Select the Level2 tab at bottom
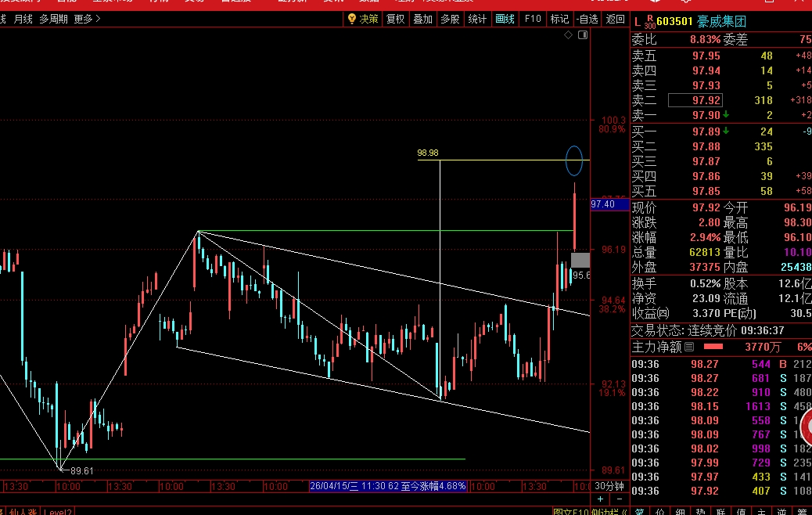 [x=57, y=512]
